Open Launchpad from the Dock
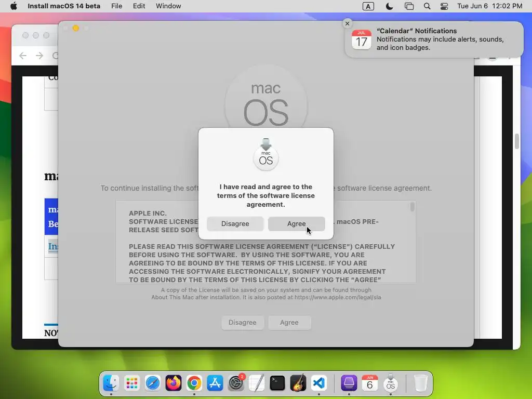The image size is (532, 399). click(131, 383)
